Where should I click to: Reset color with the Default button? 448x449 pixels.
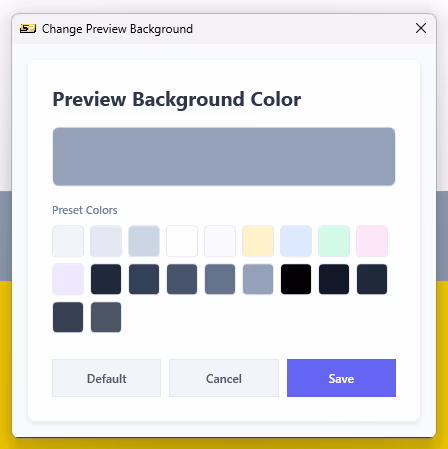(107, 378)
